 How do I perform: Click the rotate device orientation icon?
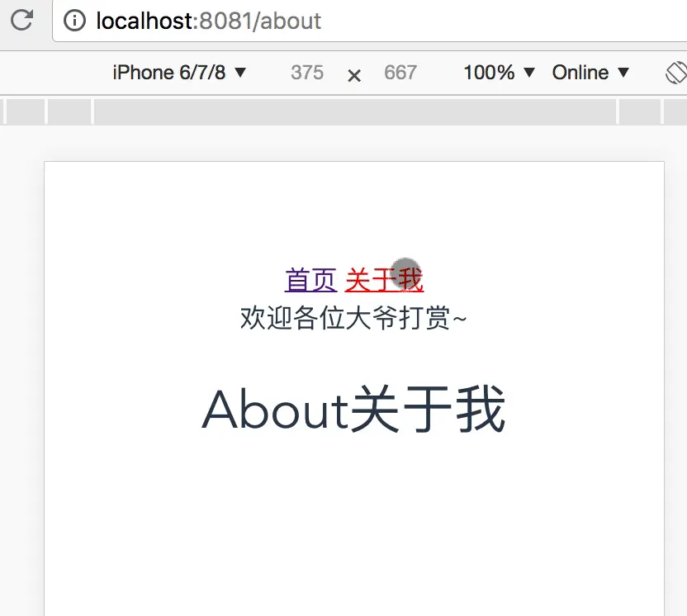coord(675,72)
